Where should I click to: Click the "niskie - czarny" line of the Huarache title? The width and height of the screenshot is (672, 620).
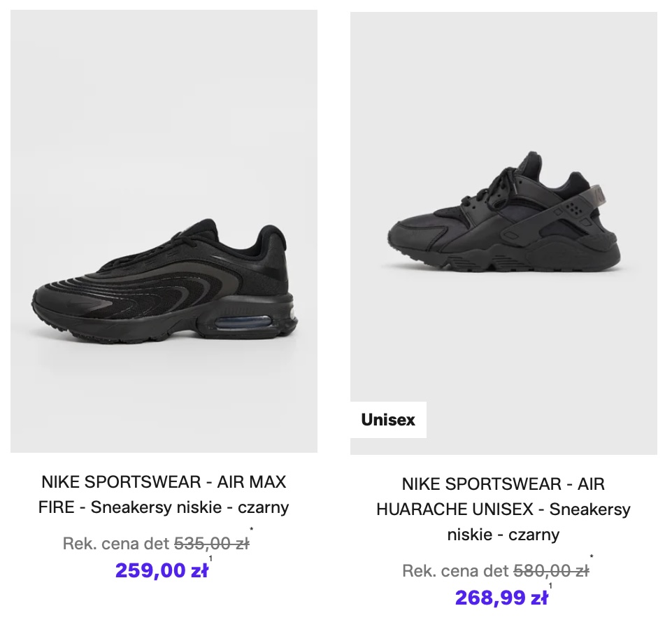503,535
